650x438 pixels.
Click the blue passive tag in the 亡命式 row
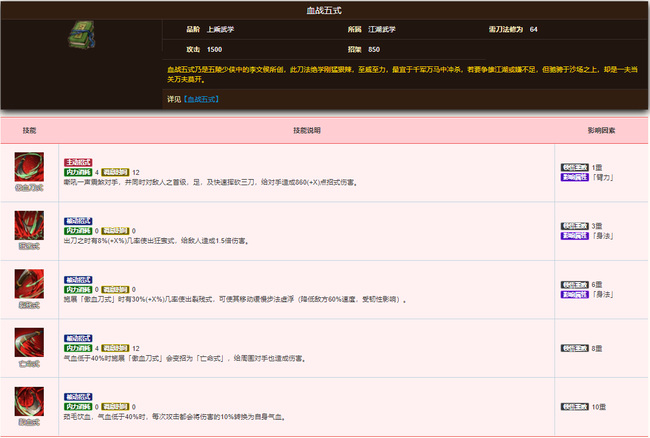click(78, 338)
